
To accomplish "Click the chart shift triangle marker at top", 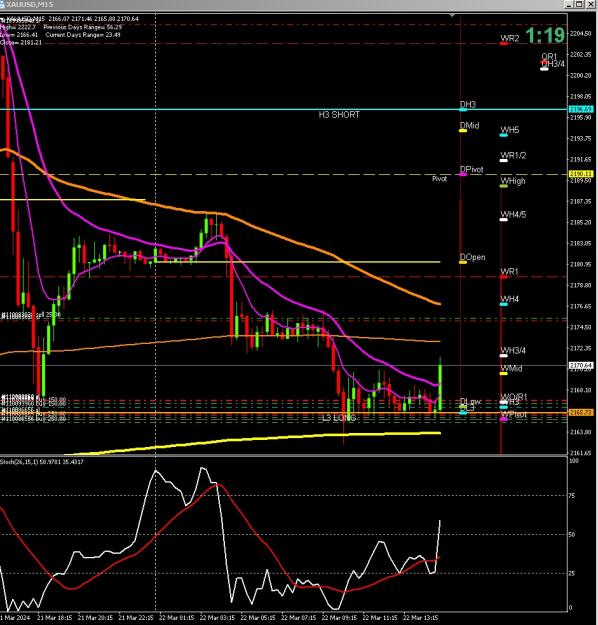I will (x=452, y=15).
